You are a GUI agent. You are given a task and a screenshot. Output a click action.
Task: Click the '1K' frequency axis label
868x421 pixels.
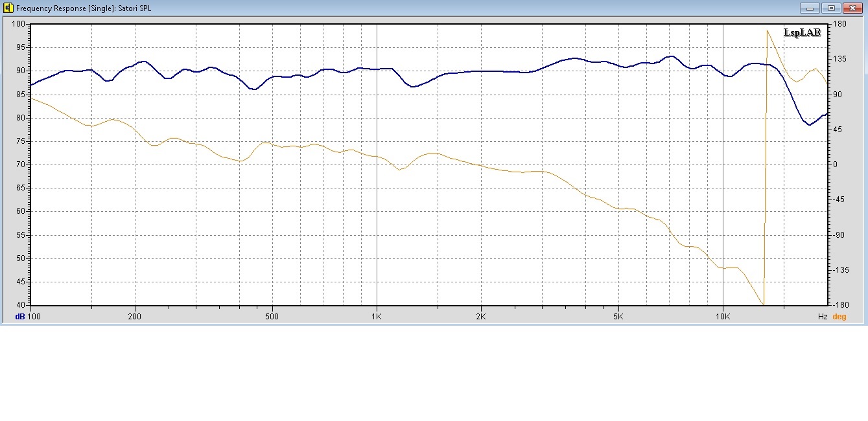377,317
